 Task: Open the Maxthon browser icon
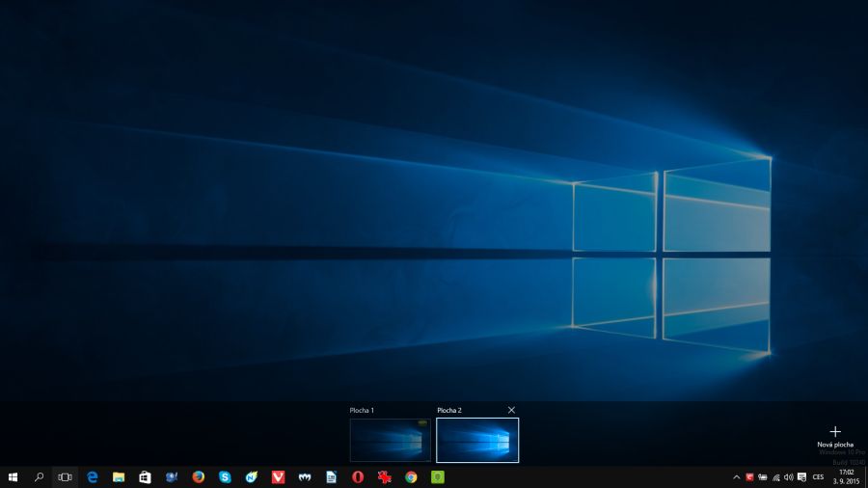(305, 477)
